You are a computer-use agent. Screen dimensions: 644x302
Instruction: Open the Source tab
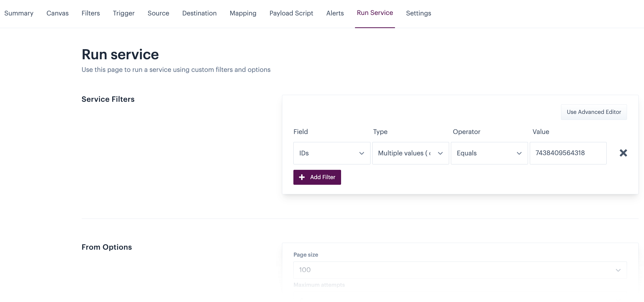[158, 13]
